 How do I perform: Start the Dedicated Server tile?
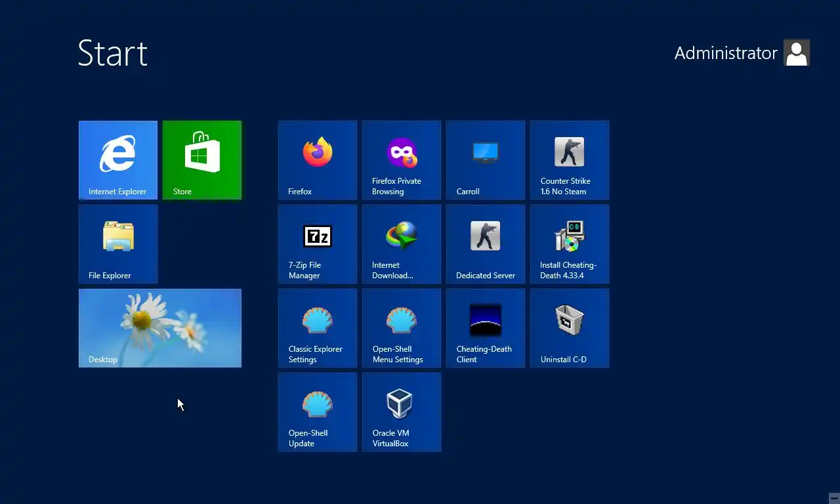[x=486, y=244]
